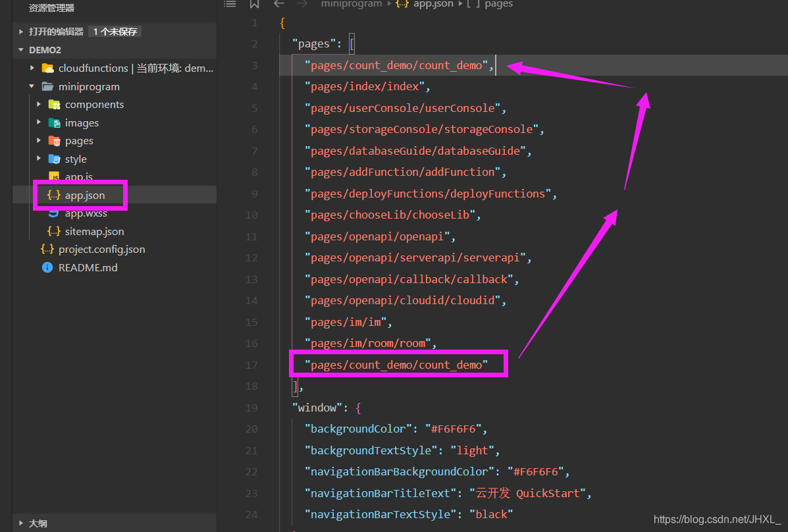Click the miniprogram breadcrumb segment
Image resolution: width=788 pixels, height=532 pixels.
352,4
